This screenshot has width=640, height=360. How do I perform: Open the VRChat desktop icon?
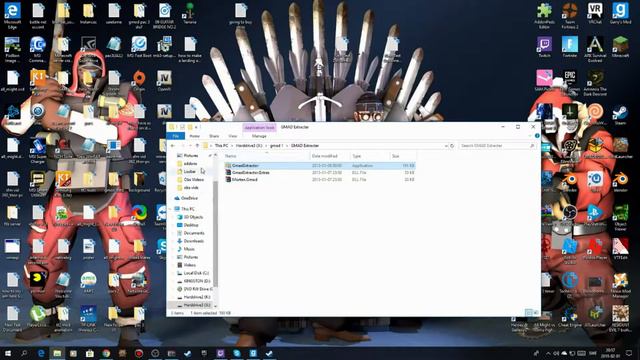(595, 14)
